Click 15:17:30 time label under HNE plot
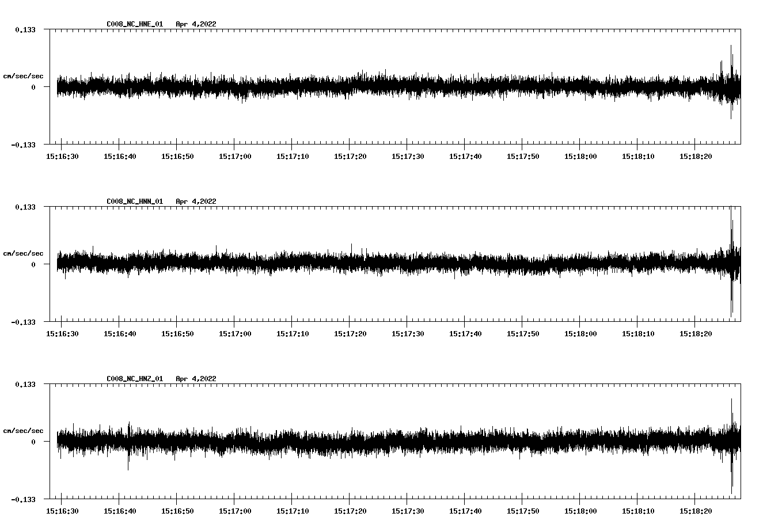This screenshot has width=782, height=532. 408,157
